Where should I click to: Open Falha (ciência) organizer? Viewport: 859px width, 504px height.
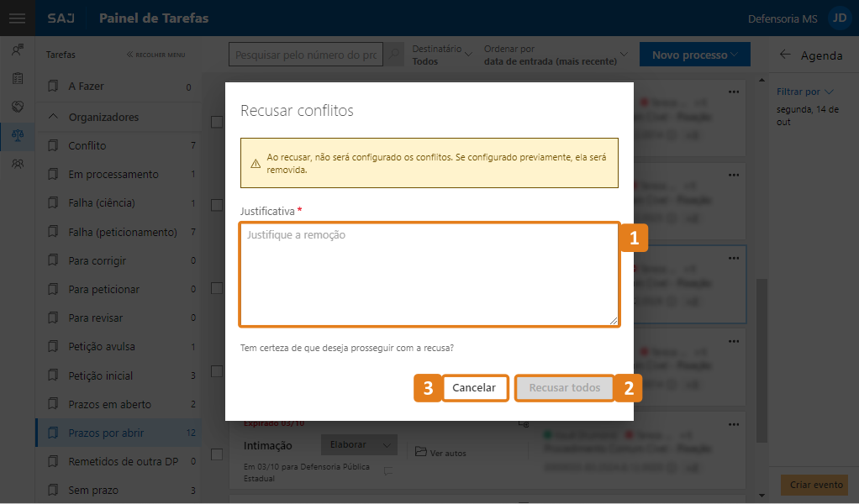pyautogui.click(x=119, y=203)
